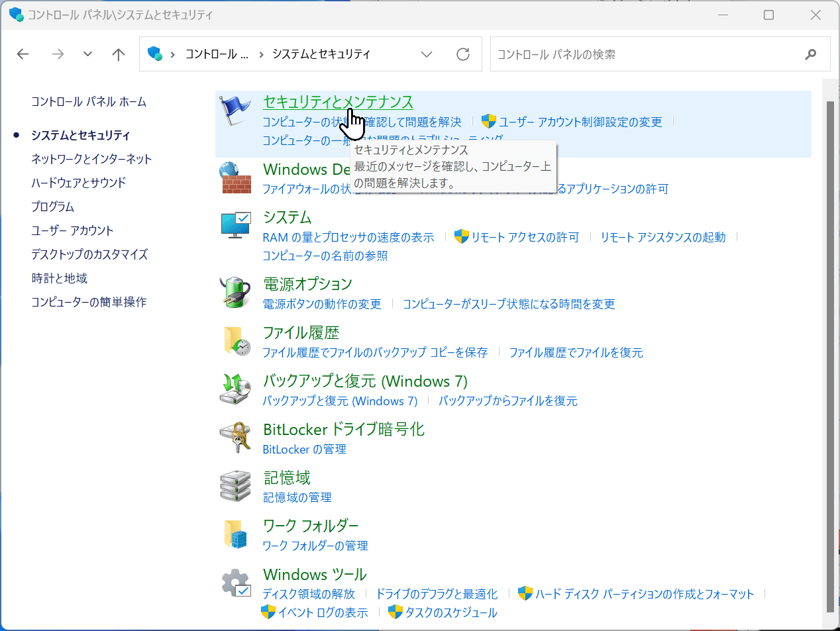Open 電源オプション heading link
Viewport: 840px width, 631px height.
tap(307, 284)
